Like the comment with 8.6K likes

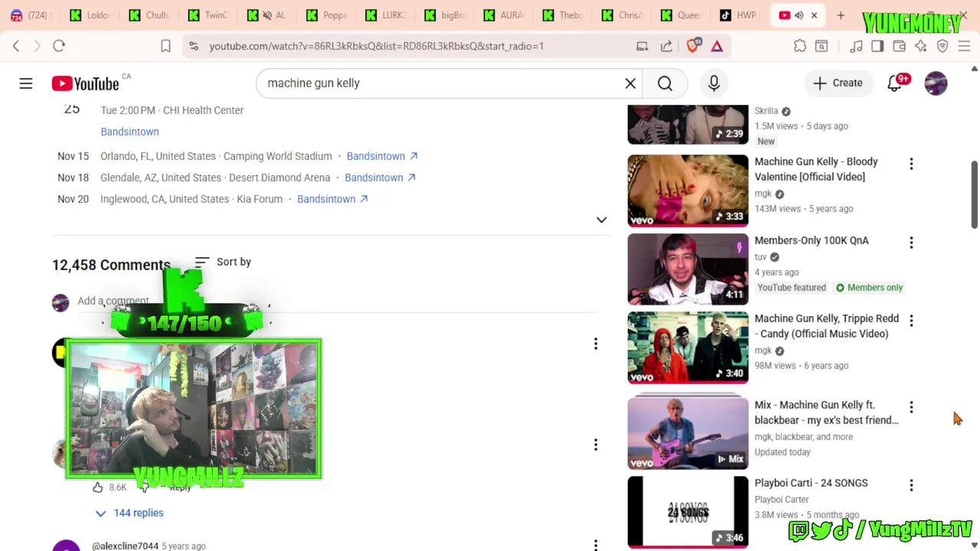pyautogui.click(x=98, y=487)
